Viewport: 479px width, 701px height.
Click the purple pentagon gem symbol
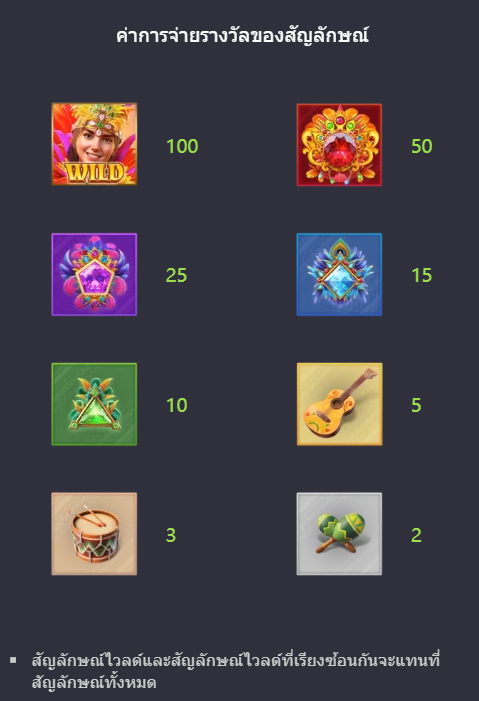point(94,274)
